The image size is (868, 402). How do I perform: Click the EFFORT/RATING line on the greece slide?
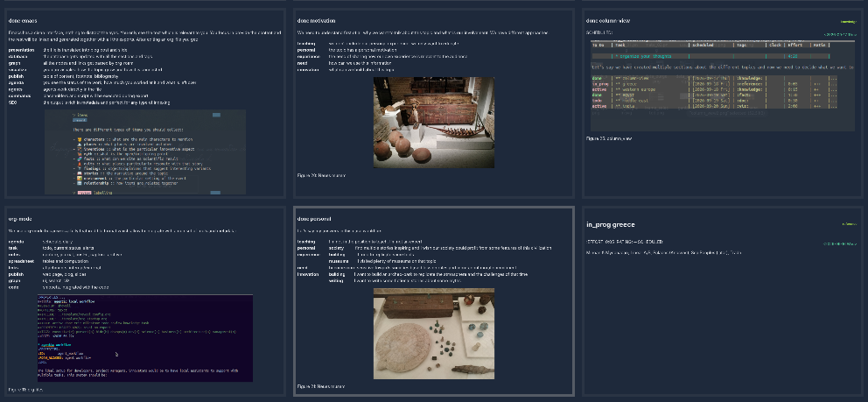click(x=625, y=242)
